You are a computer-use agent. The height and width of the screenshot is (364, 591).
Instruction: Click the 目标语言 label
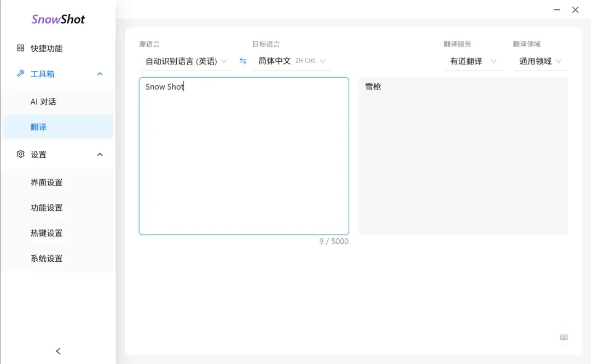click(x=266, y=44)
